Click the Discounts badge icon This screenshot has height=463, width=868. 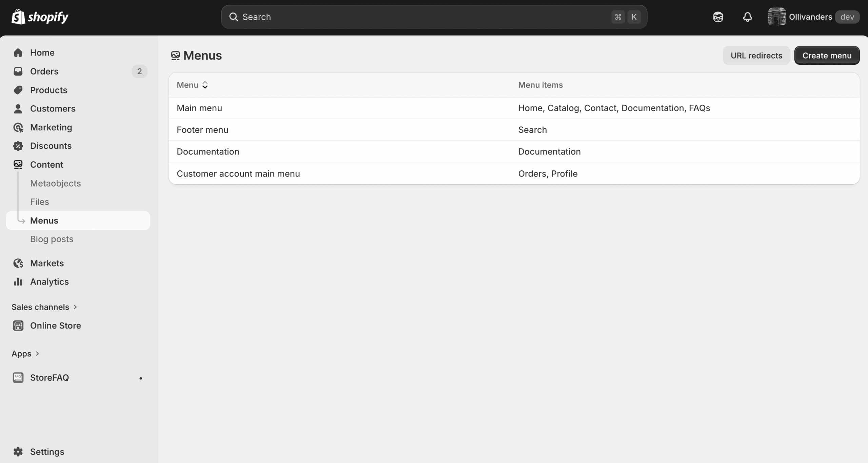18,146
